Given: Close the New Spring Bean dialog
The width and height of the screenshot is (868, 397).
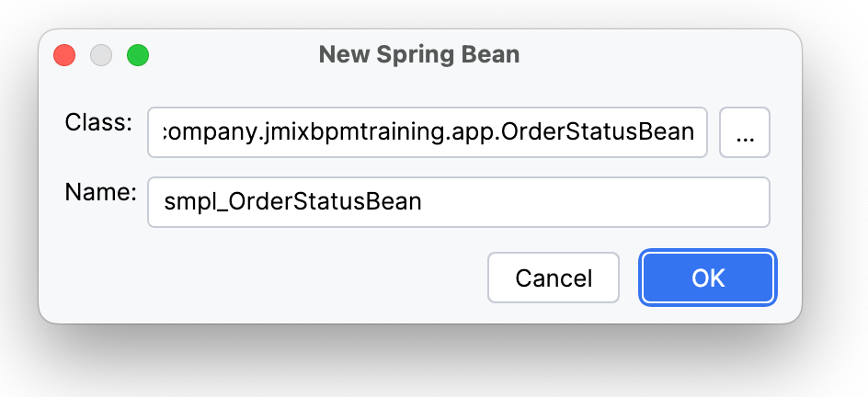Looking at the screenshot, I should point(64,55).
